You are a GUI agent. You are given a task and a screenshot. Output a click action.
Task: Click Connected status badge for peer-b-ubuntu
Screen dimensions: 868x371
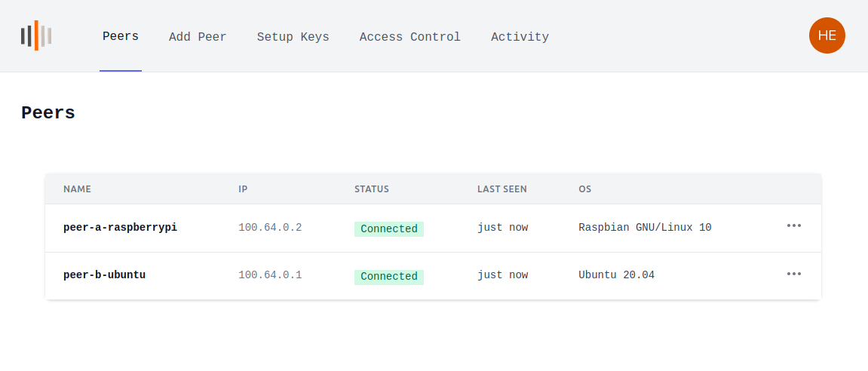click(x=388, y=277)
